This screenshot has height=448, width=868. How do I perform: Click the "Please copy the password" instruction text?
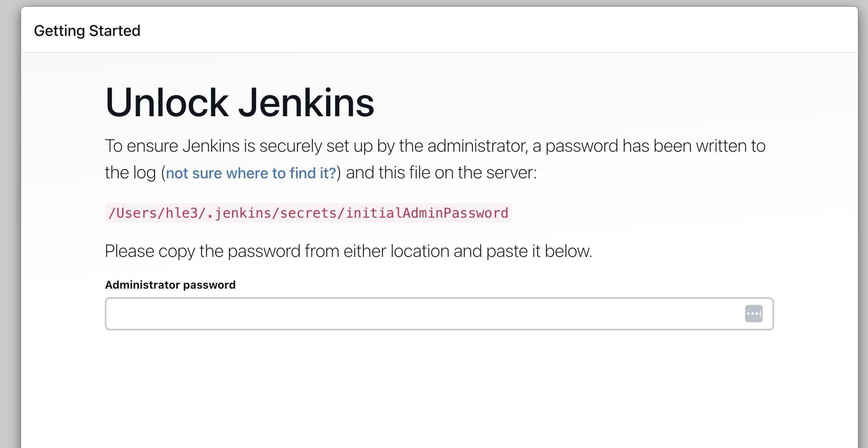(x=203, y=251)
